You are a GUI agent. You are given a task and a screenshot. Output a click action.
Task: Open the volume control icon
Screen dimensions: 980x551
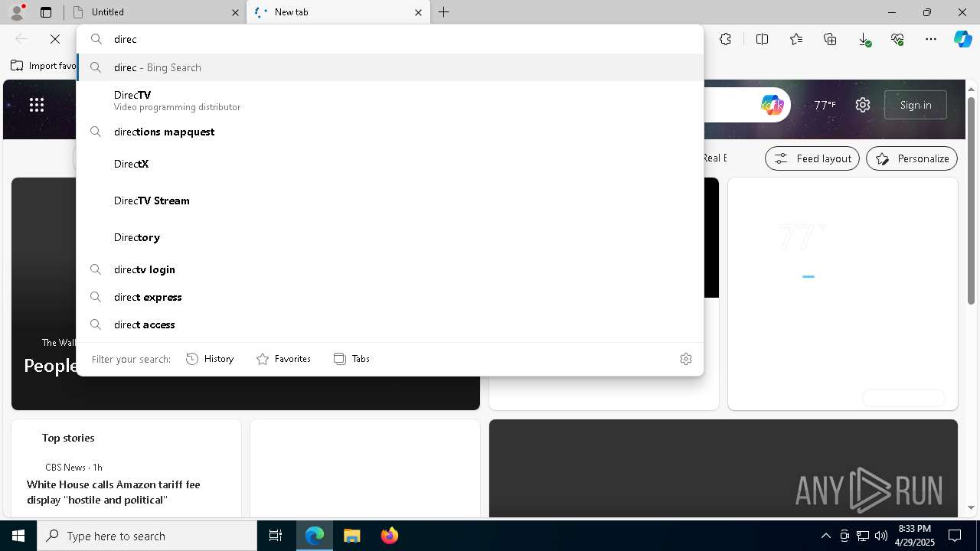pos(881,536)
